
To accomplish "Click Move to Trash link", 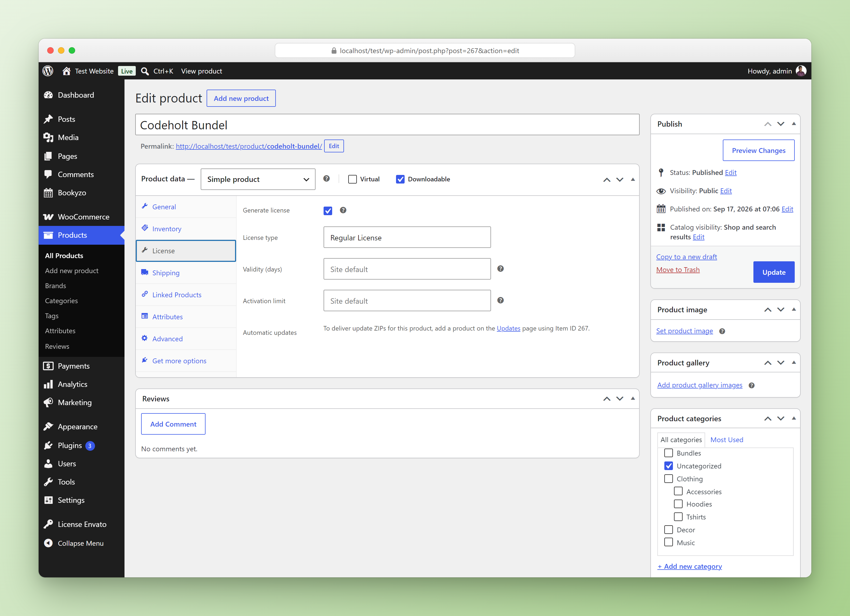I will [x=678, y=269].
